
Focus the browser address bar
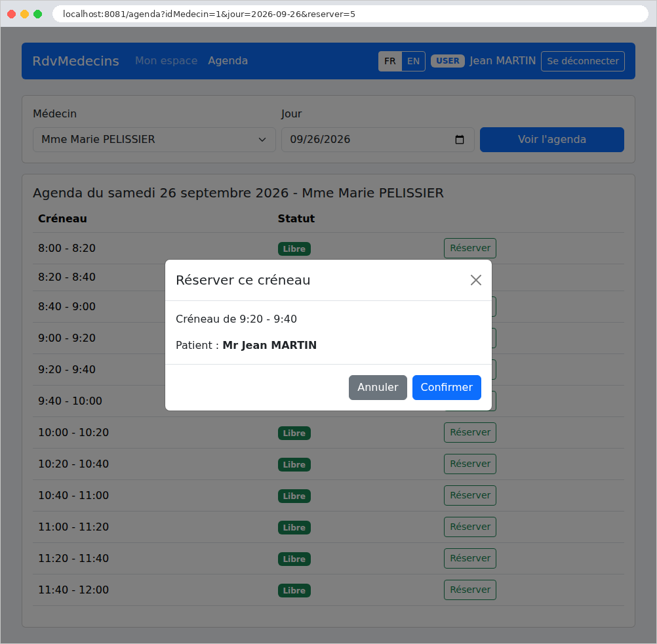(x=350, y=14)
